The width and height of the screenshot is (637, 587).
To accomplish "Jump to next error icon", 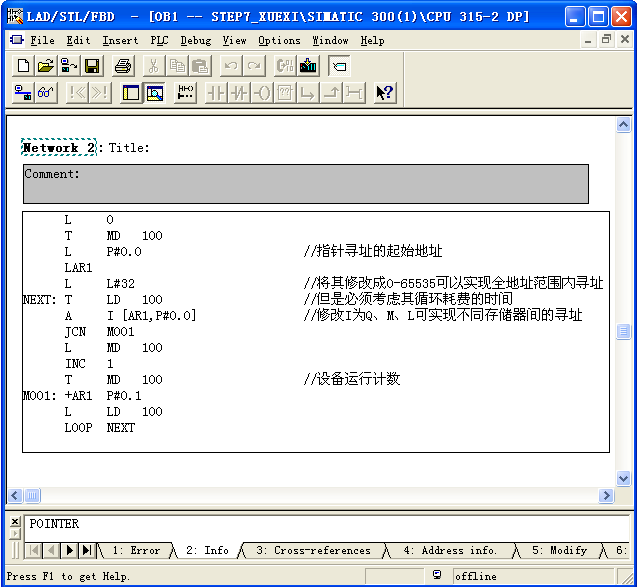I will point(100,93).
